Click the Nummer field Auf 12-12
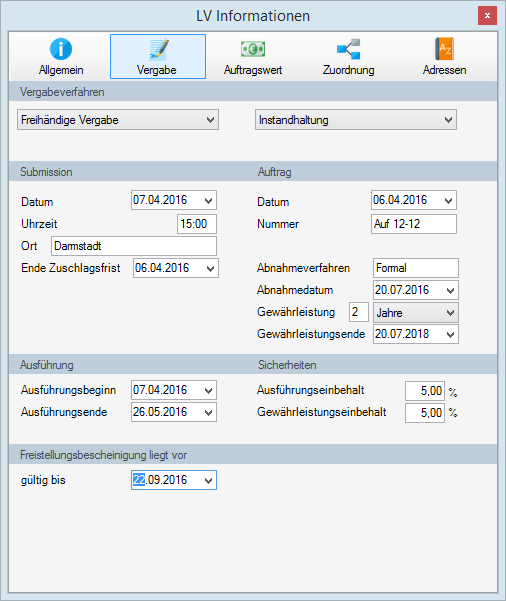Screen dimensions: 506x601 click(x=414, y=224)
